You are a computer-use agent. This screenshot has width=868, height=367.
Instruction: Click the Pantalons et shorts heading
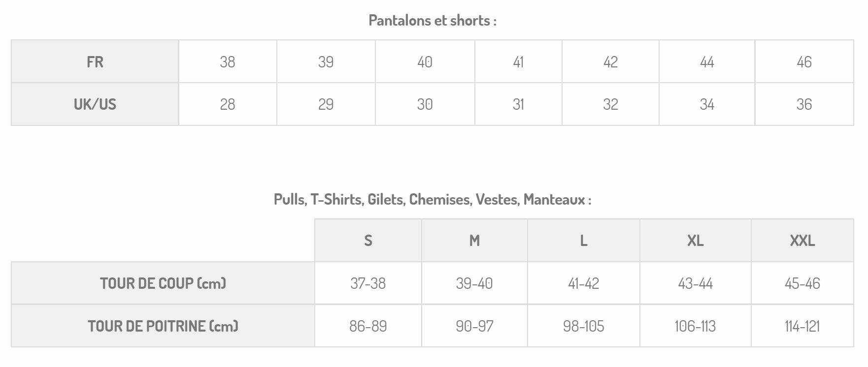[433, 21]
